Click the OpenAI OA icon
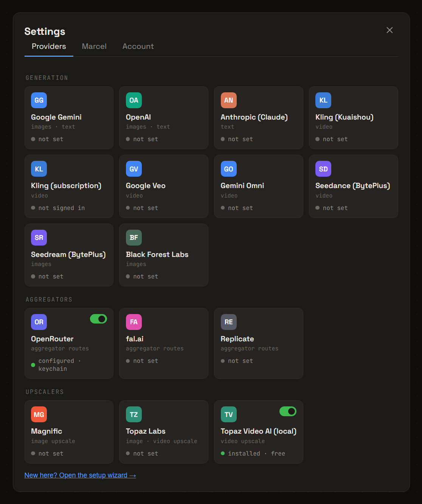Image resolution: width=422 pixels, height=504 pixels. point(134,100)
